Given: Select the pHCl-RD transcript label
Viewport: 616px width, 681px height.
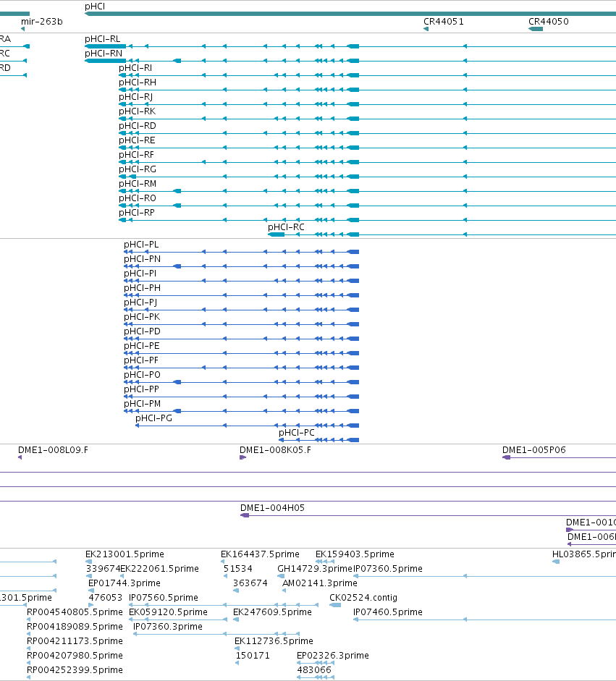Looking at the screenshot, I should (x=138, y=125).
